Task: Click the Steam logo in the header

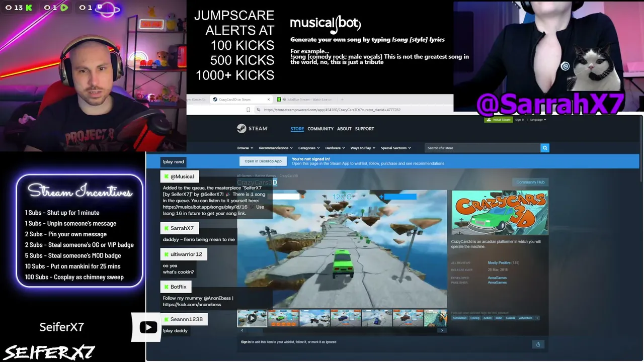Action: (x=252, y=129)
